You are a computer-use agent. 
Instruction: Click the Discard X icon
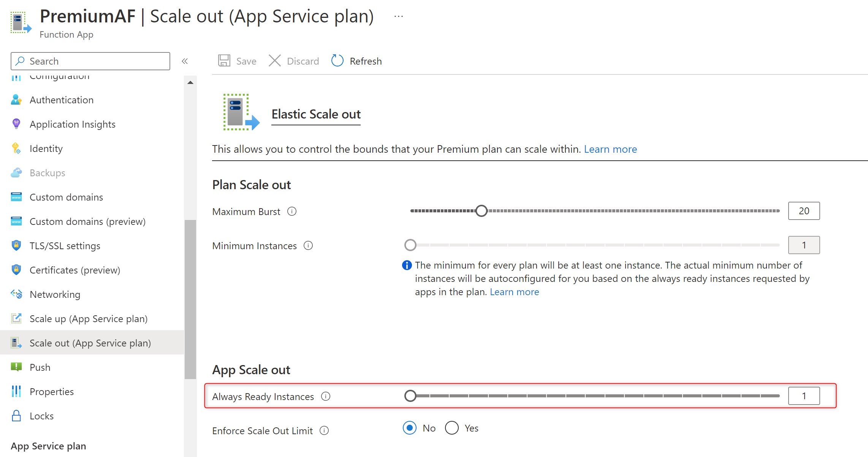tap(274, 61)
